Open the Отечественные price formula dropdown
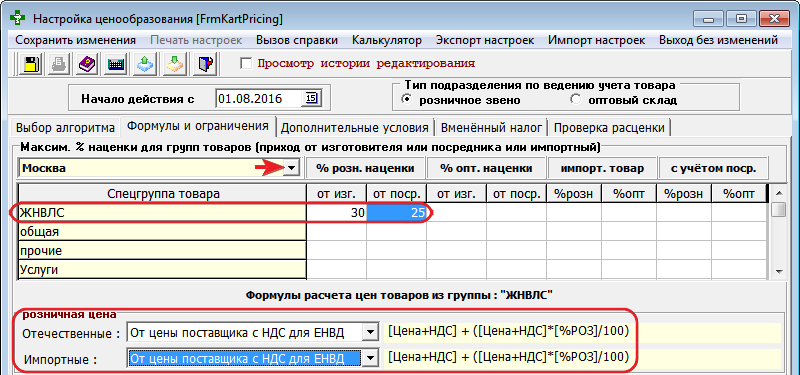 (370, 334)
